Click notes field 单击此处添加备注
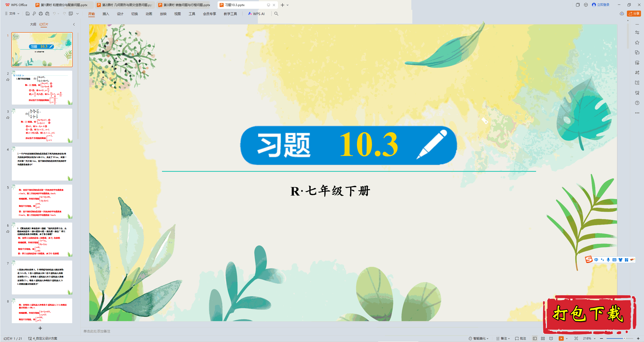This screenshot has width=644, height=342. point(97,331)
